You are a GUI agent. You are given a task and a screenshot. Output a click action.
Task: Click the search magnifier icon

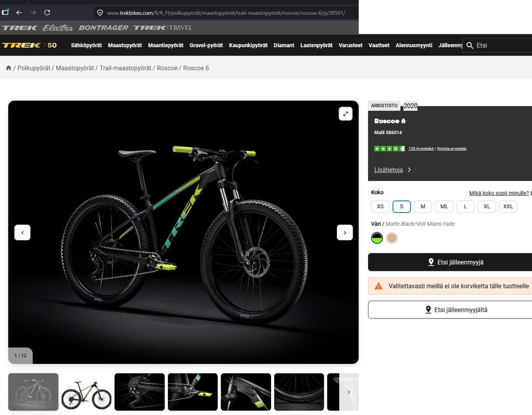click(470, 45)
